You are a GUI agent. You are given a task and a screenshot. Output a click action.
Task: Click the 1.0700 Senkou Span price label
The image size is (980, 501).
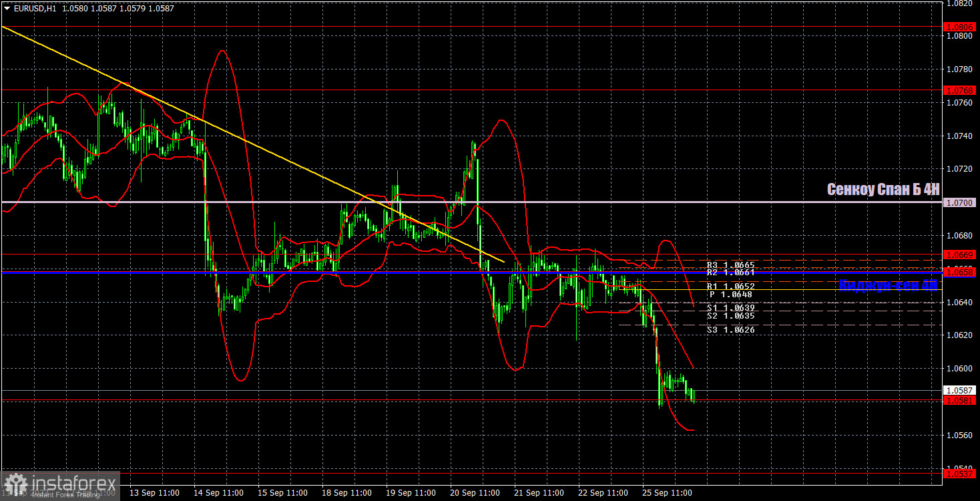pyautogui.click(x=961, y=202)
